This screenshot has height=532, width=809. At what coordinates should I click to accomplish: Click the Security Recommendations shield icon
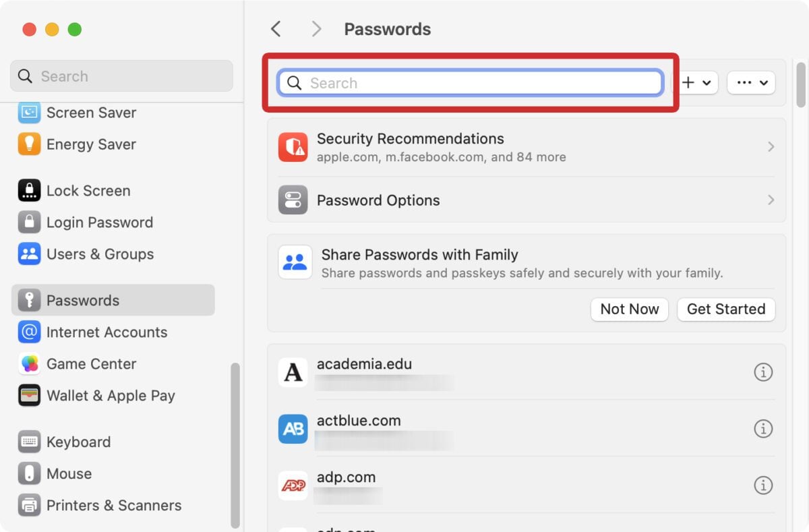coord(293,146)
